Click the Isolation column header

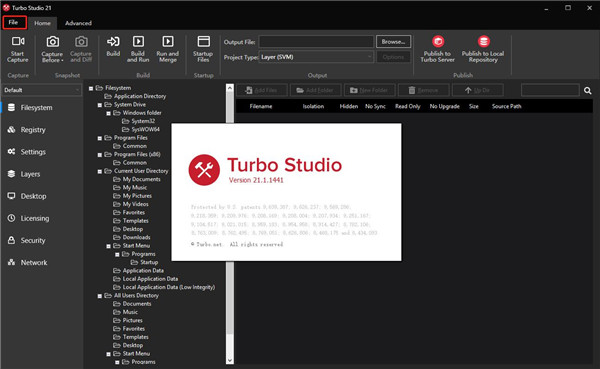point(313,106)
